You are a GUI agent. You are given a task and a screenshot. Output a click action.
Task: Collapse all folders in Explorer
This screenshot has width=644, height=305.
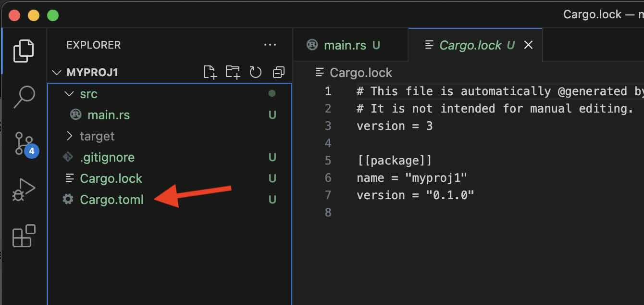click(278, 72)
